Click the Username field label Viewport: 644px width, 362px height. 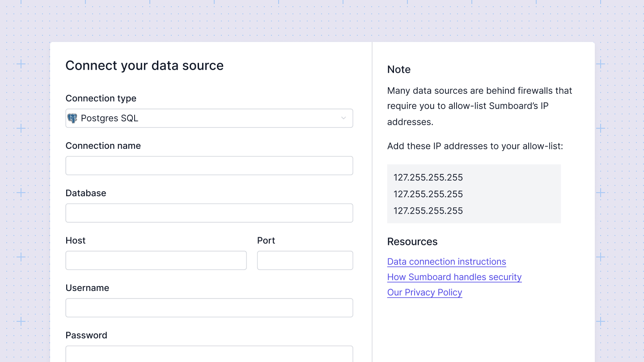tap(87, 288)
